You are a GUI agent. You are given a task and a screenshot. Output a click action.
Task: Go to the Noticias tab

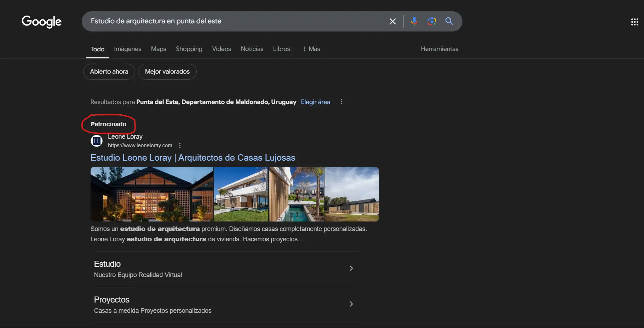pos(252,49)
